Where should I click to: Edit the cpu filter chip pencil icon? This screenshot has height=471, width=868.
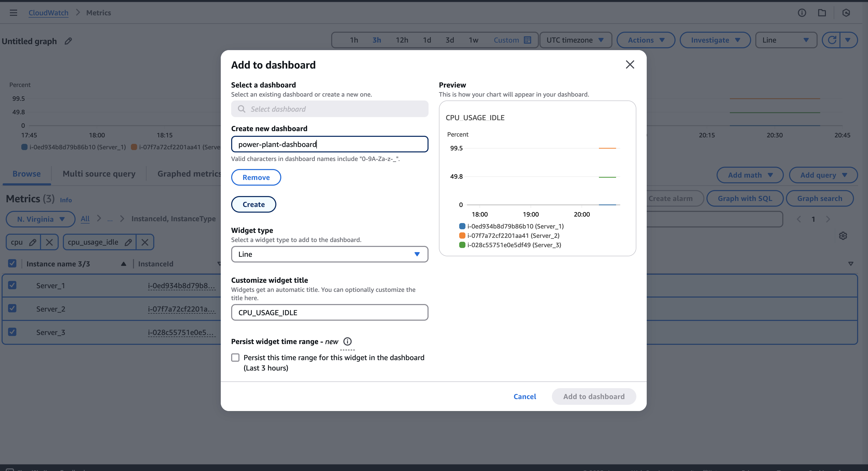pyautogui.click(x=33, y=242)
